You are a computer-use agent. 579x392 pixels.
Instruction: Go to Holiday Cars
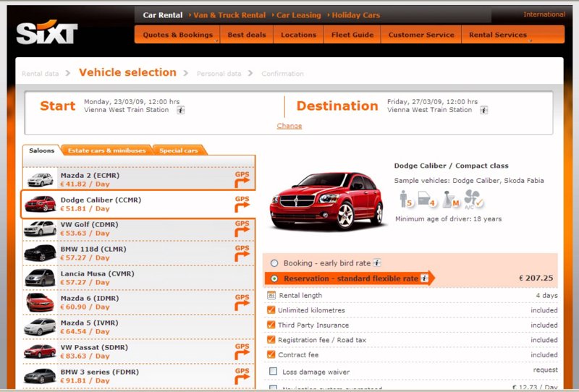[356, 15]
